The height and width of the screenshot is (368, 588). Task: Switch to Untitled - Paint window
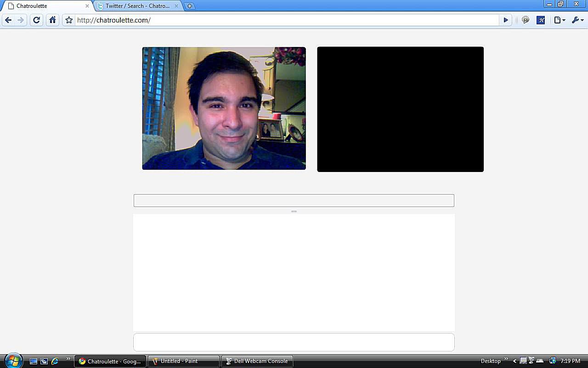(184, 361)
